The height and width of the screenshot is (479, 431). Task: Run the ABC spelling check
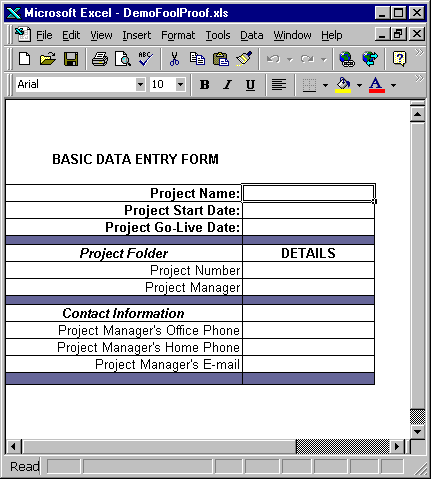click(146, 59)
